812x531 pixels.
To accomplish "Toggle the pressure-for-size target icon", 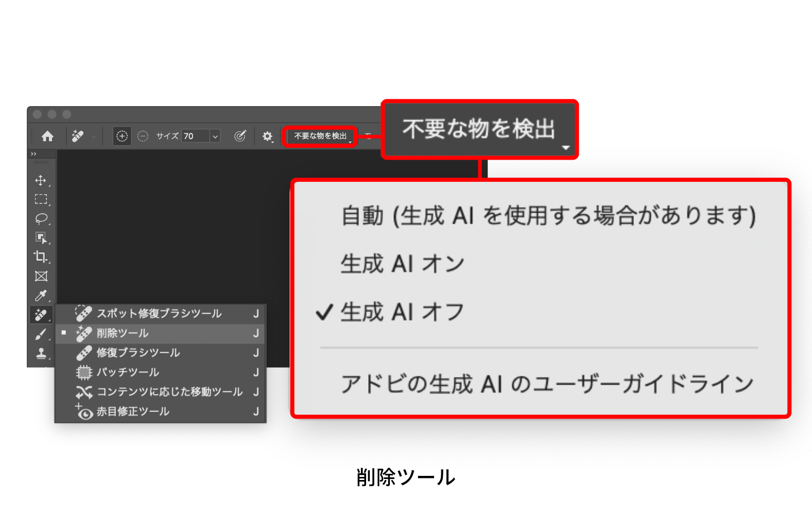I will click(x=240, y=136).
